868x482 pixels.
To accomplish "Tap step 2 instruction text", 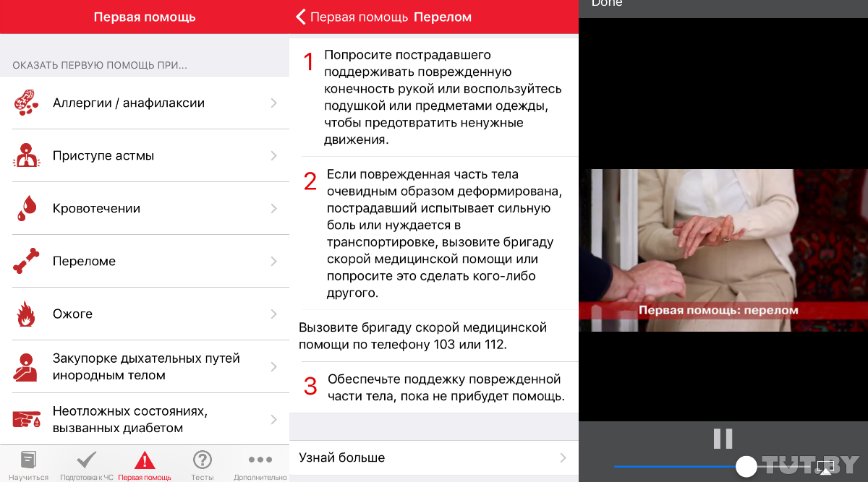I will [444, 233].
